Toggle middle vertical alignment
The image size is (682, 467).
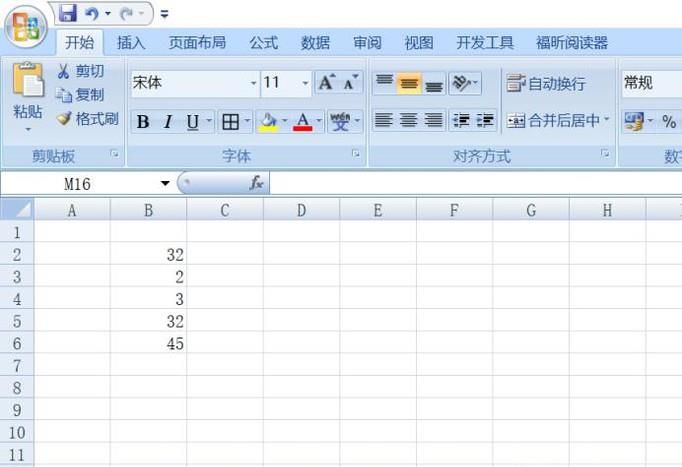pos(409,83)
